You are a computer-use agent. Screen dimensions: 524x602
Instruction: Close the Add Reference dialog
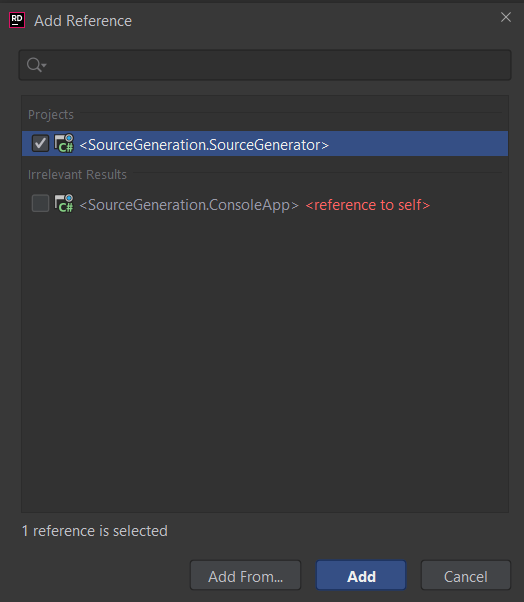coord(506,17)
